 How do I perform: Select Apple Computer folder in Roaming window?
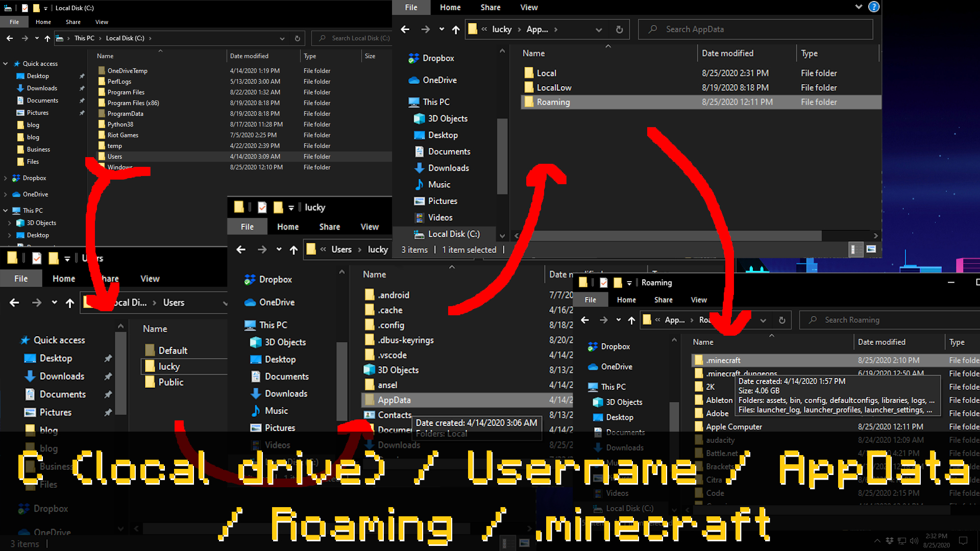(836, 427)
